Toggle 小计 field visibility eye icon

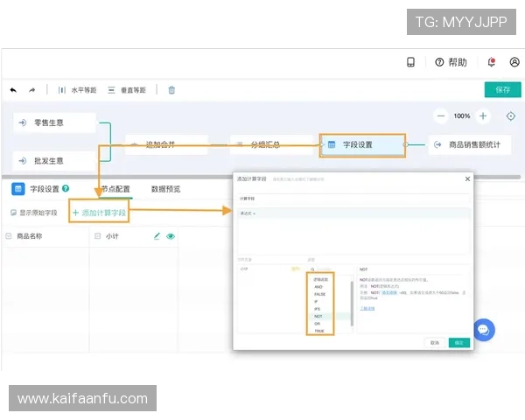click(171, 236)
